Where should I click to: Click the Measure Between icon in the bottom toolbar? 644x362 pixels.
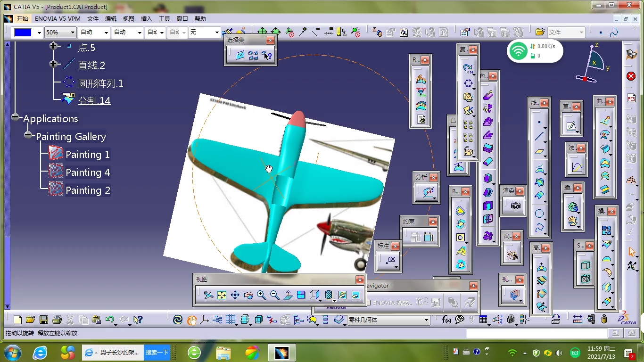point(578,320)
